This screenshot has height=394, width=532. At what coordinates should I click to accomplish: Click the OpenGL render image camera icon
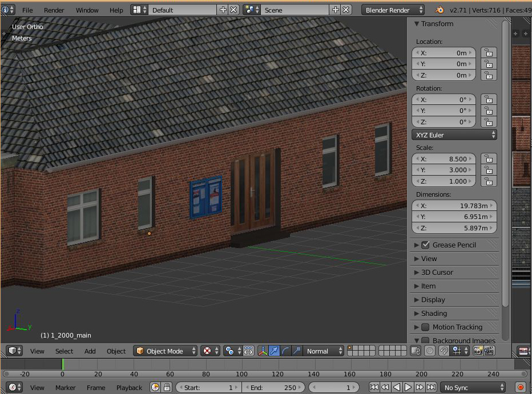[x=478, y=351]
